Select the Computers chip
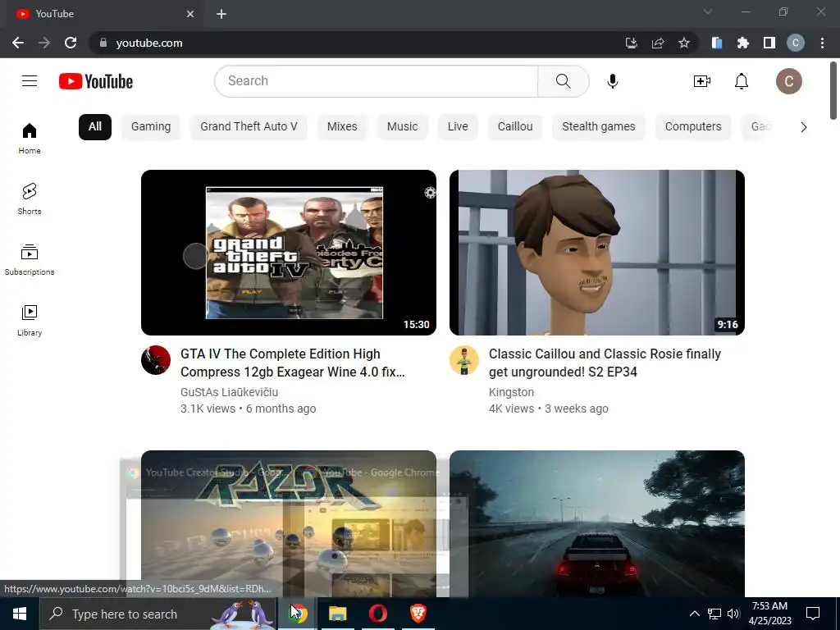 pyautogui.click(x=693, y=127)
